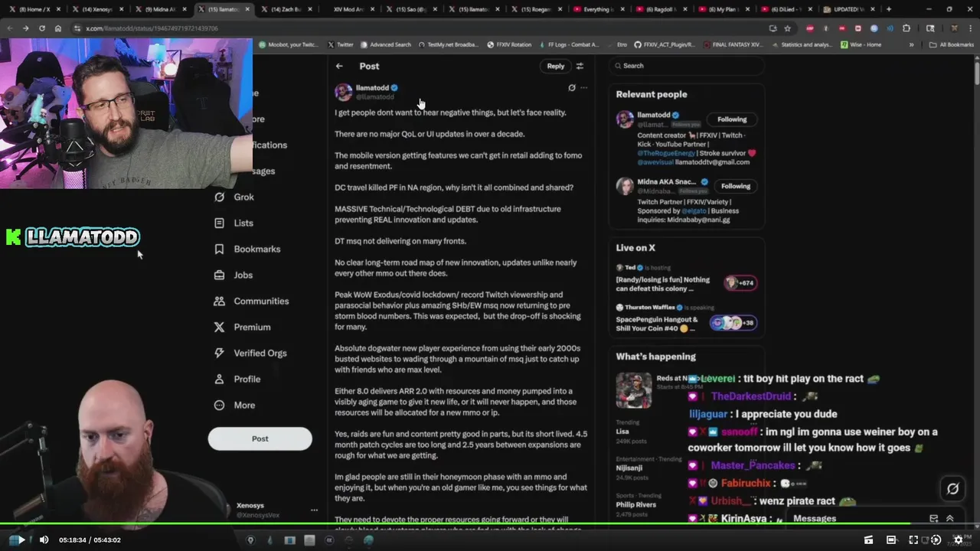Click the browser back arrow
980x551 pixels.
(x=9, y=28)
